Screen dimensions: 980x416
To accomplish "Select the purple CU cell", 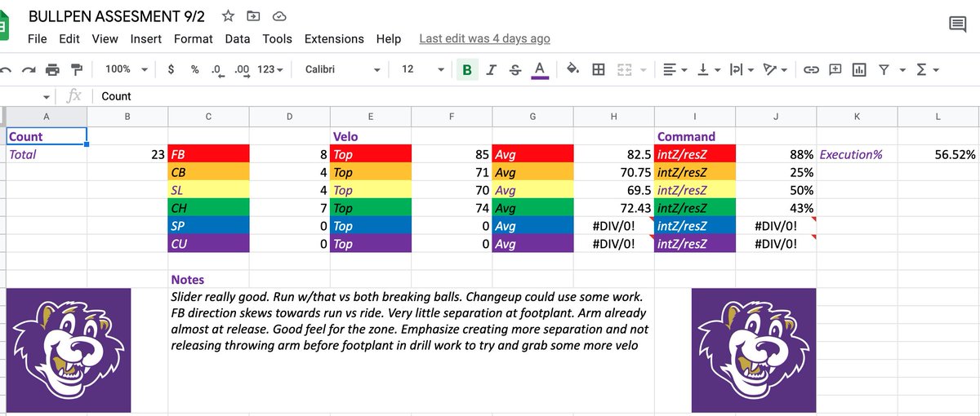I will coord(208,244).
